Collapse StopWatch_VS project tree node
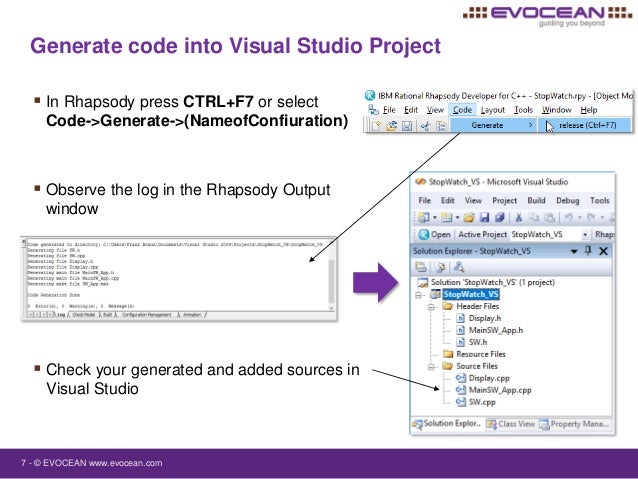This screenshot has width=638, height=479. (x=418, y=295)
